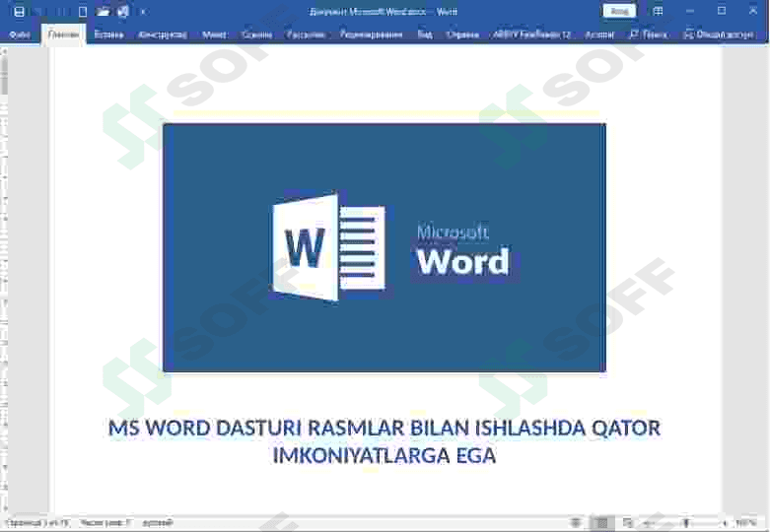Switch to the Ссылки ribbon tab
This screenshot has height=532, width=770.
point(256,34)
